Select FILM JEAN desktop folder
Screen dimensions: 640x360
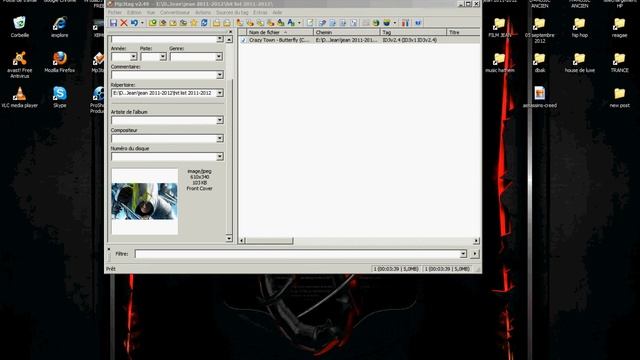click(500, 28)
